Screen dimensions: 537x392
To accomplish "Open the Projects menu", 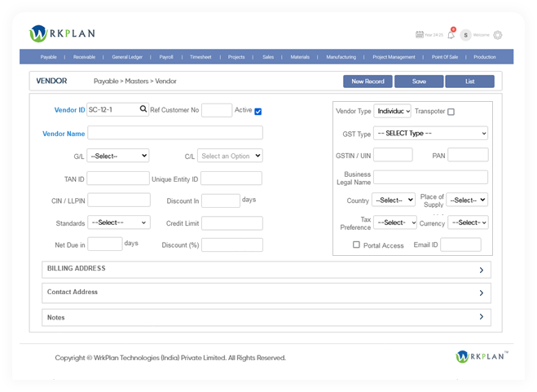I will click(x=236, y=57).
